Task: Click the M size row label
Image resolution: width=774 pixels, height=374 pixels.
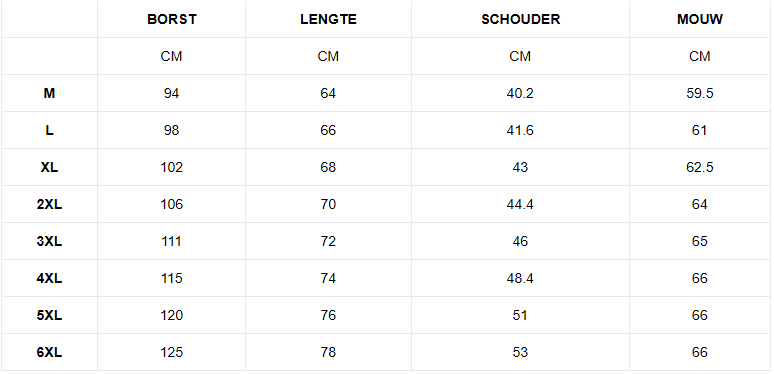Action: pyautogui.click(x=49, y=93)
